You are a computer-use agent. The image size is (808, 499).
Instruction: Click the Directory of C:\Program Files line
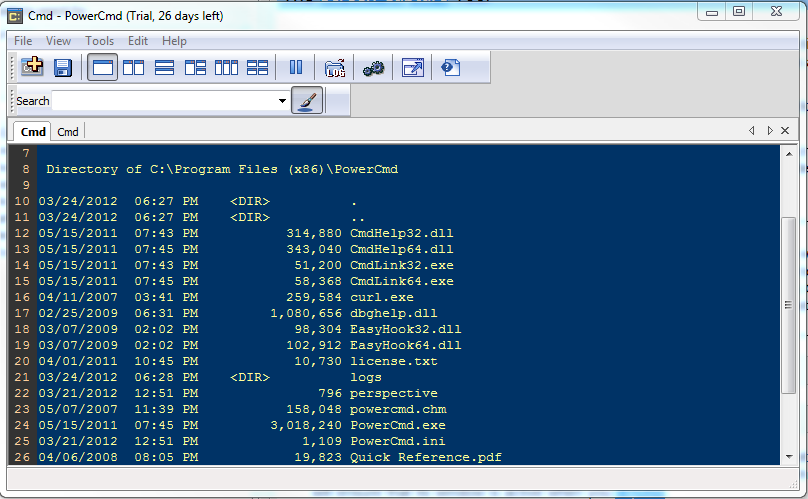[x=222, y=169]
